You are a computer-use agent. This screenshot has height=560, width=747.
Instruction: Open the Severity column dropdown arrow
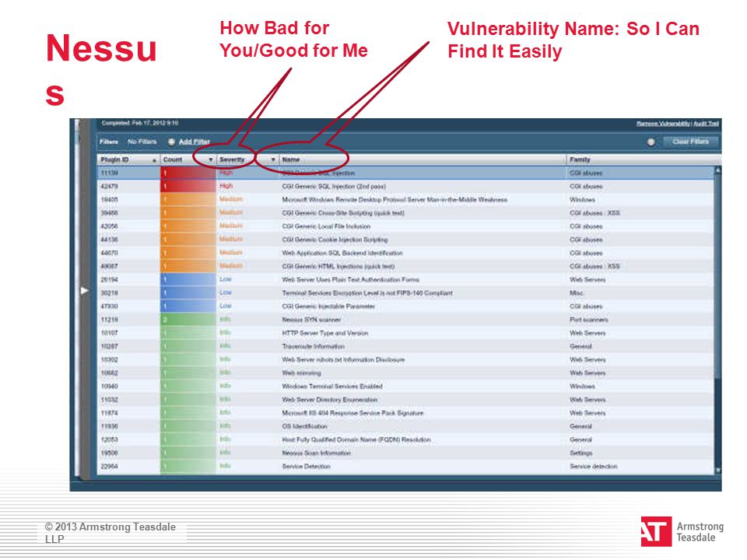point(273,160)
